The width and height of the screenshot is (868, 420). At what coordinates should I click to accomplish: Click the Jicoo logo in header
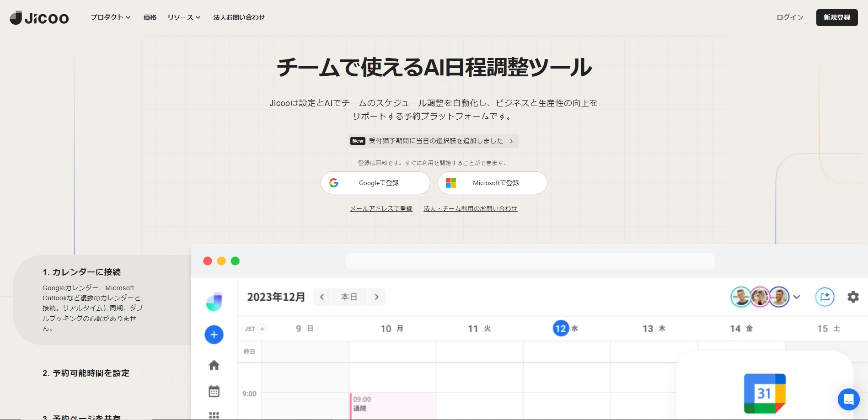coord(39,18)
